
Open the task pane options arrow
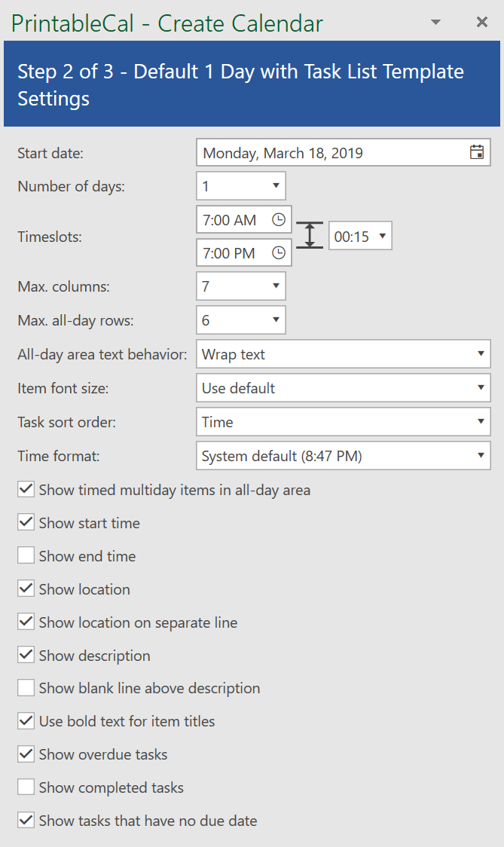pos(435,22)
